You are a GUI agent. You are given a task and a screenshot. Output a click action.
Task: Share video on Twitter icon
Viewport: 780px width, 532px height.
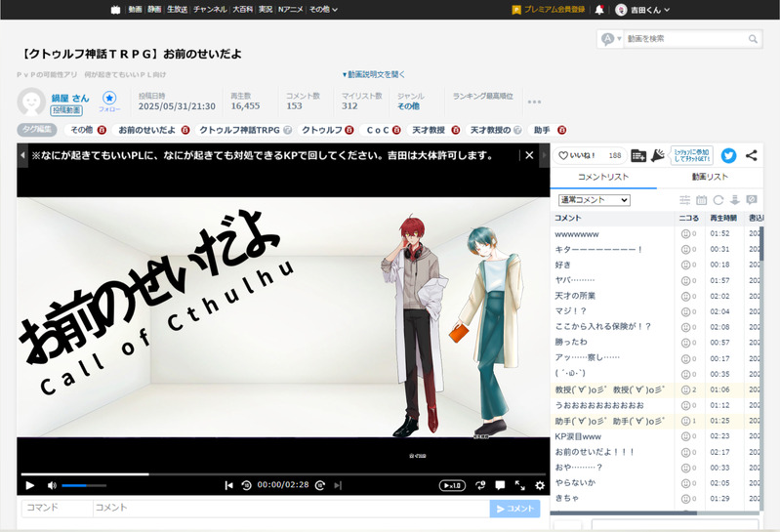pos(729,155)
